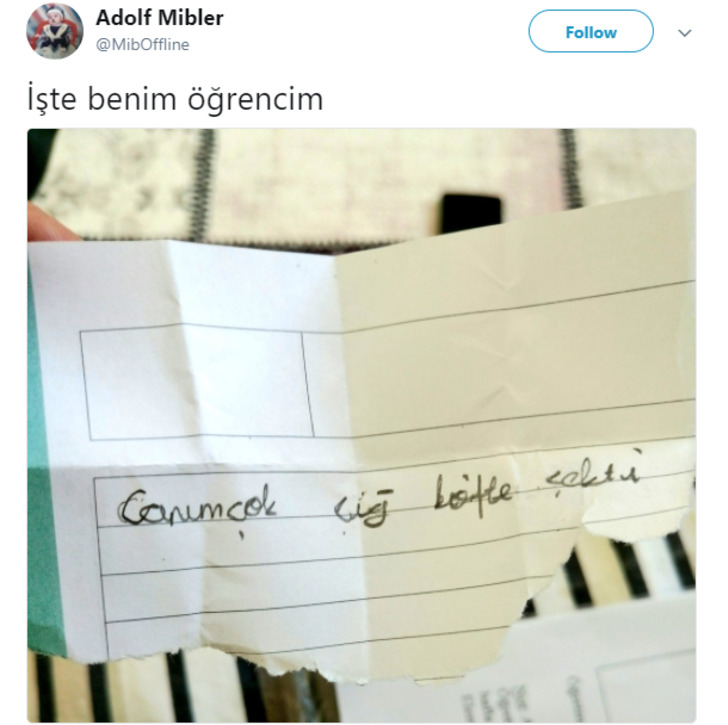This screenshot has width=728, height=725.
Task: Expand the tweet options chevron
Action: click(684, 33)
